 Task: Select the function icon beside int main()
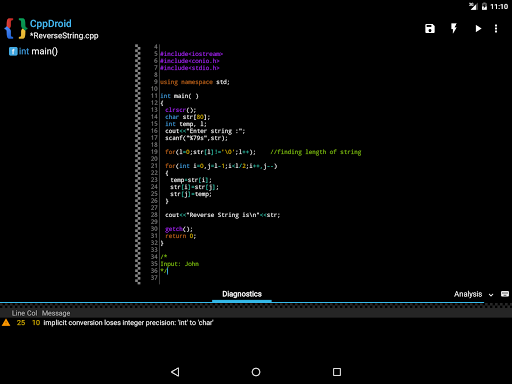click(x=13, y=51)
